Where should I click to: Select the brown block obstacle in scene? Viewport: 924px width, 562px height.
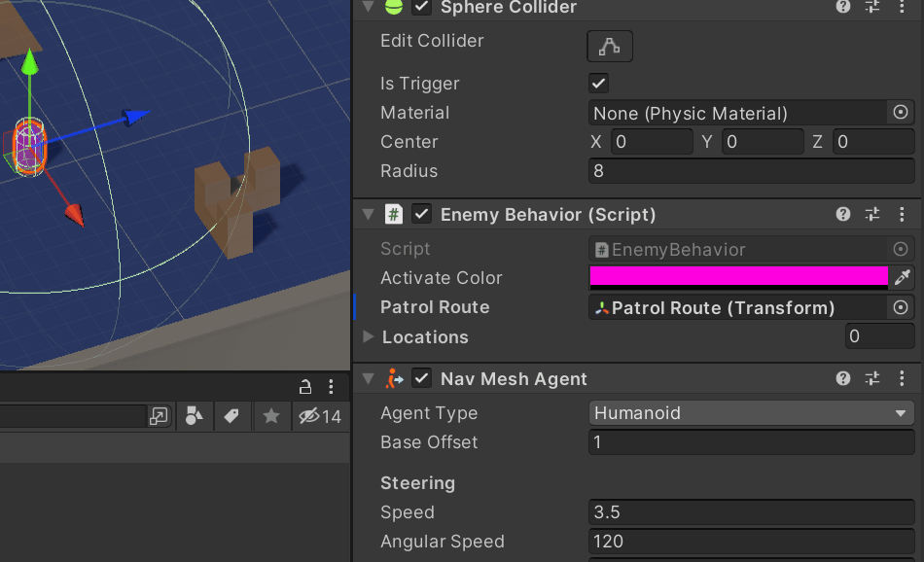[237, 201]
